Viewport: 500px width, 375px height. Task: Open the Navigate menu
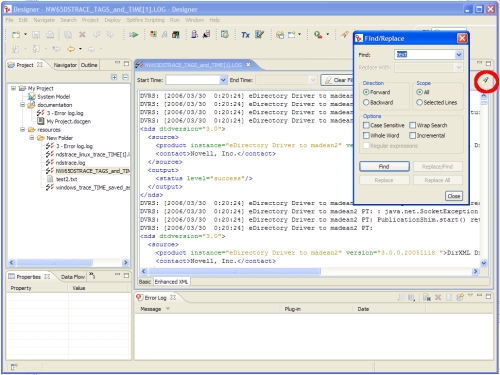[x=44, y=20]
